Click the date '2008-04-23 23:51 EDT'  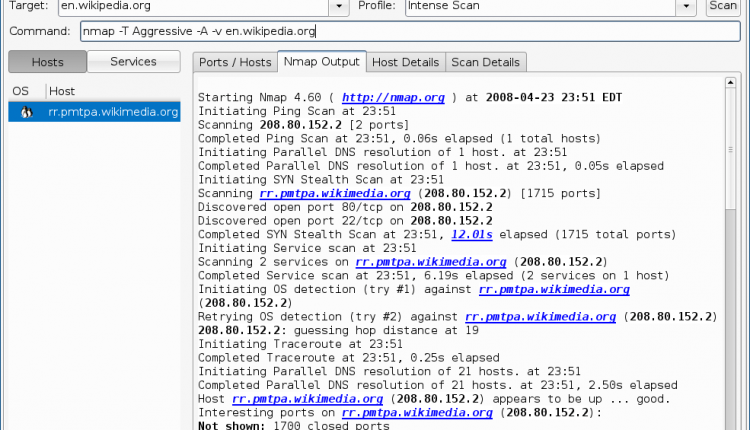click(554, 98)
